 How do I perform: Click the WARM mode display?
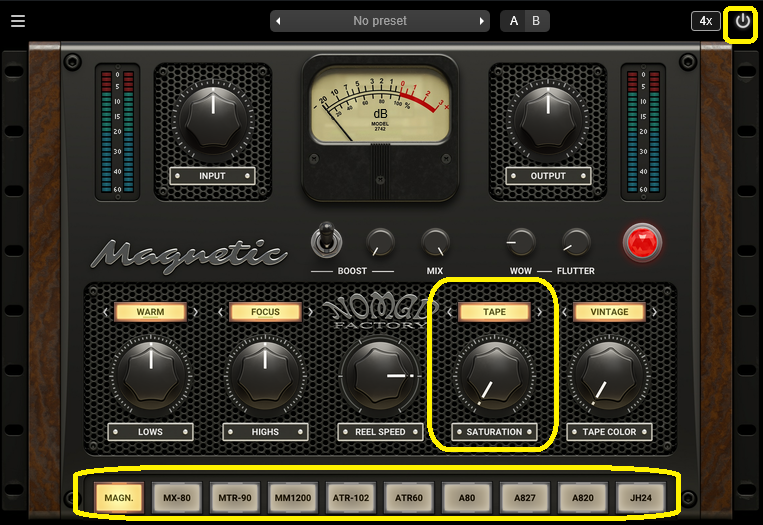150,312
